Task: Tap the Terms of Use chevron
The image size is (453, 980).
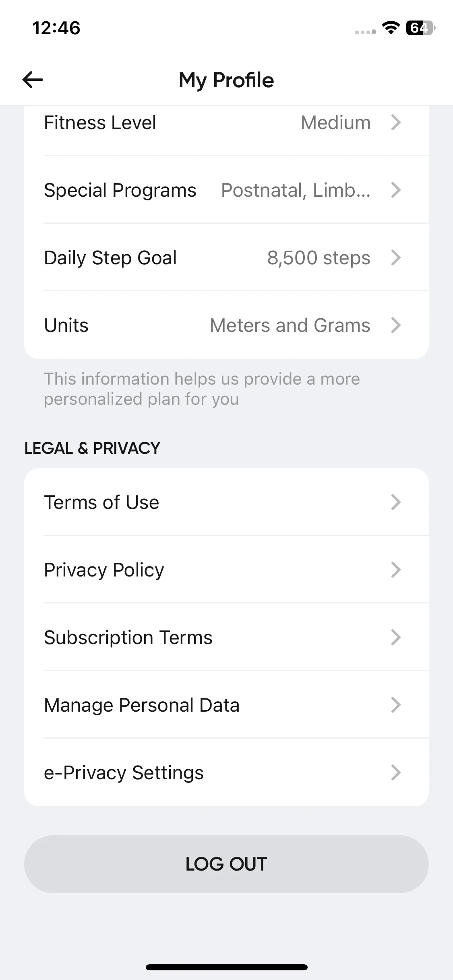Action: point(396,502)
